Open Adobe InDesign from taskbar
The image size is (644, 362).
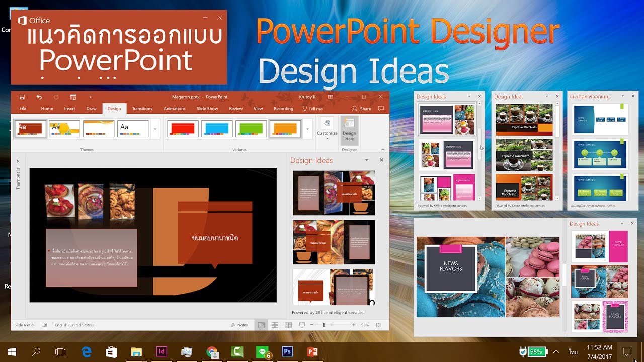click(162, 352)
